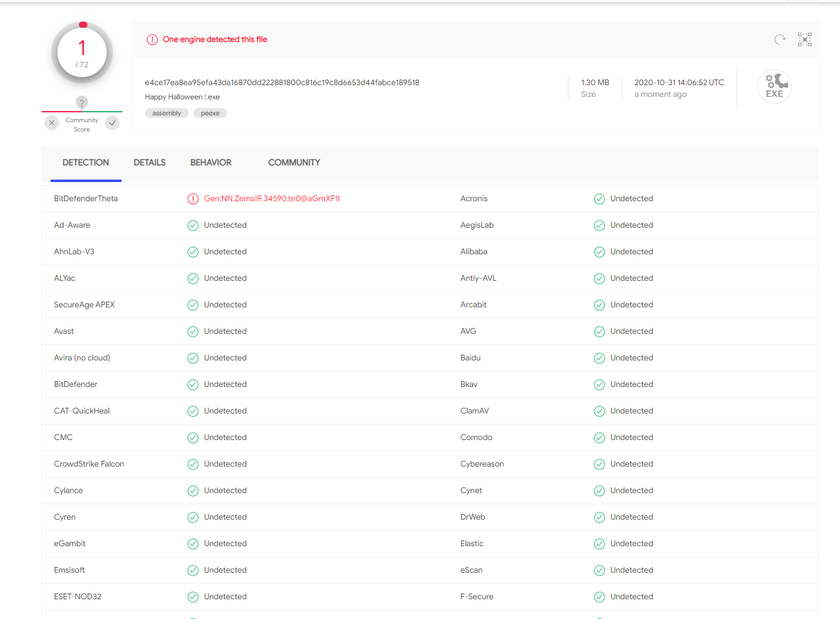This screenshot has height=619, width=840.
Task: Click Cylance undetected check icon
Action: click(193, 491)
